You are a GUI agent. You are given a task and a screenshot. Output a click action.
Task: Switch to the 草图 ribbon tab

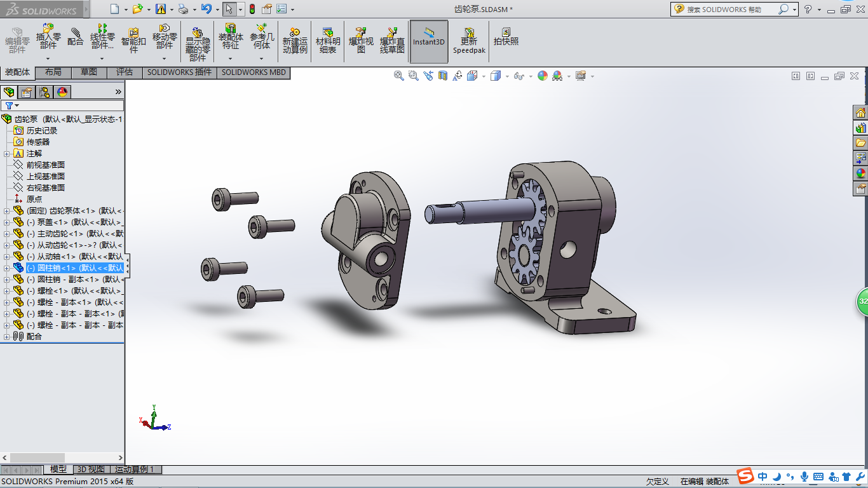click(89, 72)
